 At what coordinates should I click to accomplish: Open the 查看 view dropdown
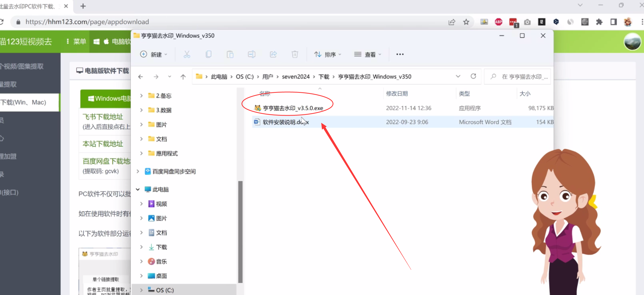click(x=368, y=54)
